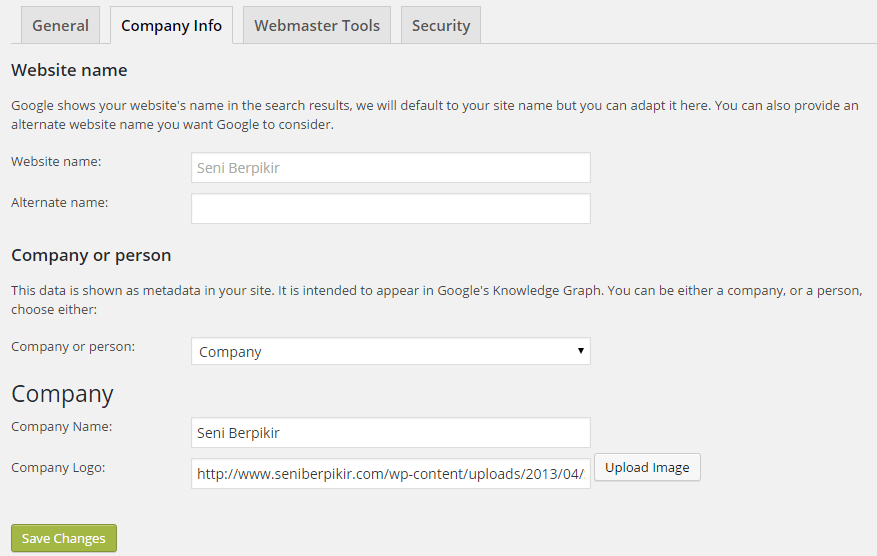
Task: Go to the Security tab
Action: [x=441, y=26]
